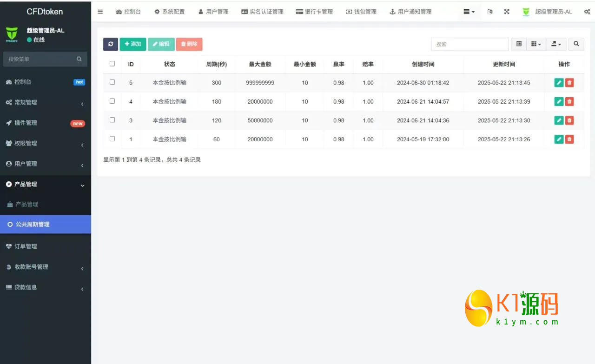The image size is (595, 364).
Task: Open 钱包管理 in the top menu bar
Action: click(361, 12)
